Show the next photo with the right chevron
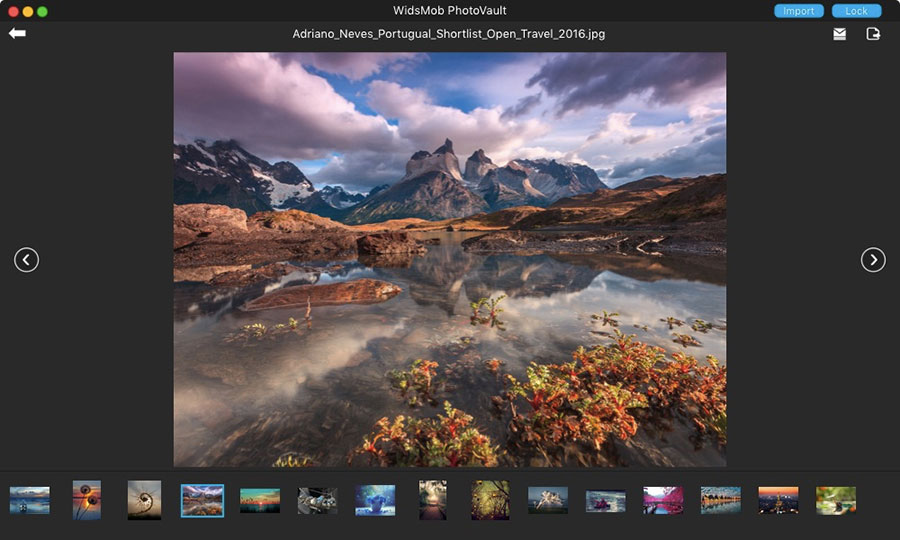The height and width of the screenshot is (540, 900). coord(873,260)
